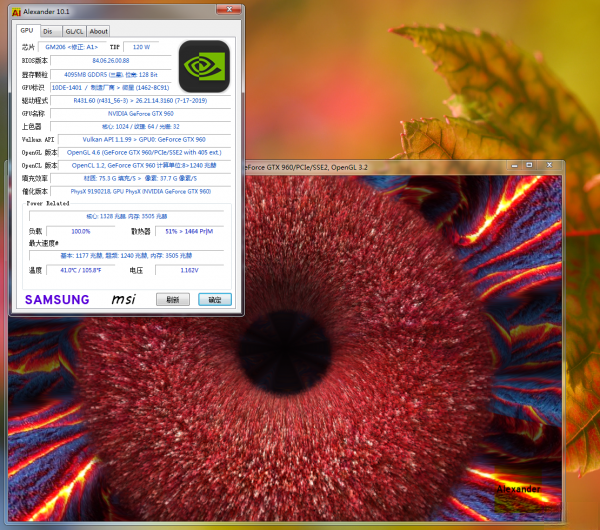Select the About tab
This screenshot has height=530, width=600.
coord(99,31)
